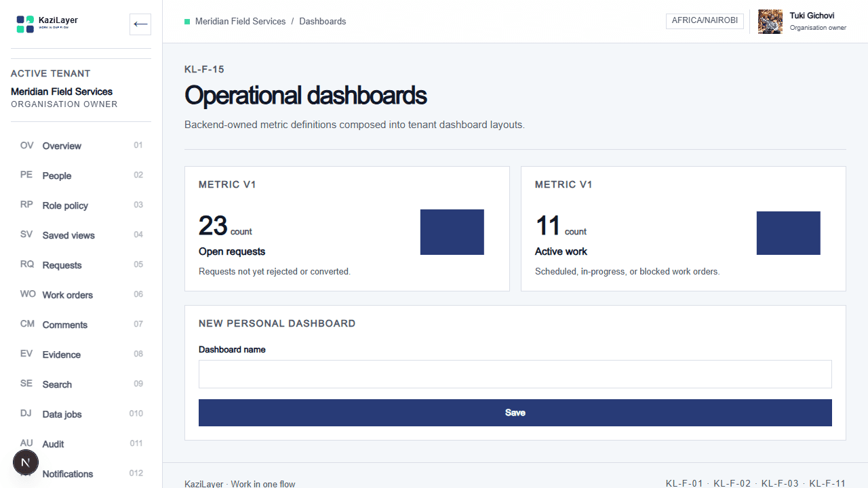The height and width of the screenshot is (488, 868).
Task: Open Work orders in the sidebar
Action: (x=81, y=295)
